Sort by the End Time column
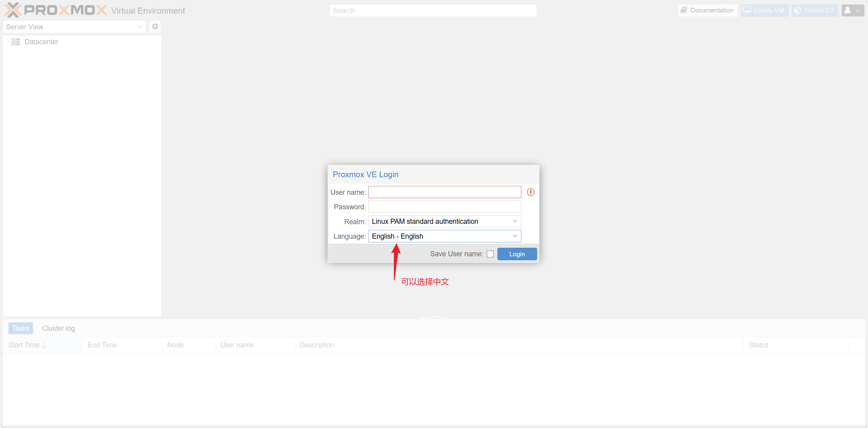Image resolution: width=868 pixels, height=428 pixels. (122, 345)
